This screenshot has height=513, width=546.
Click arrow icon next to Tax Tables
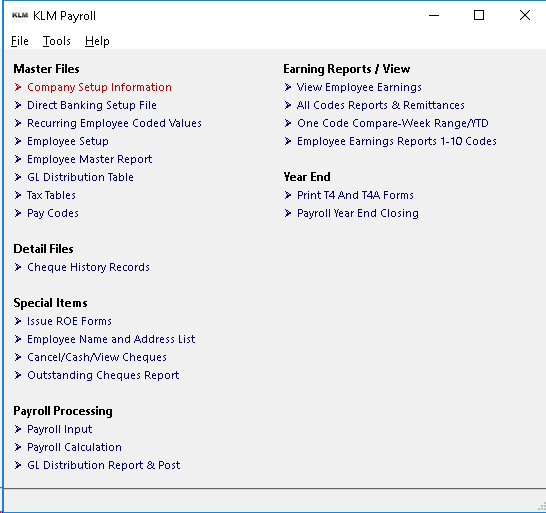tap(18, 195)
